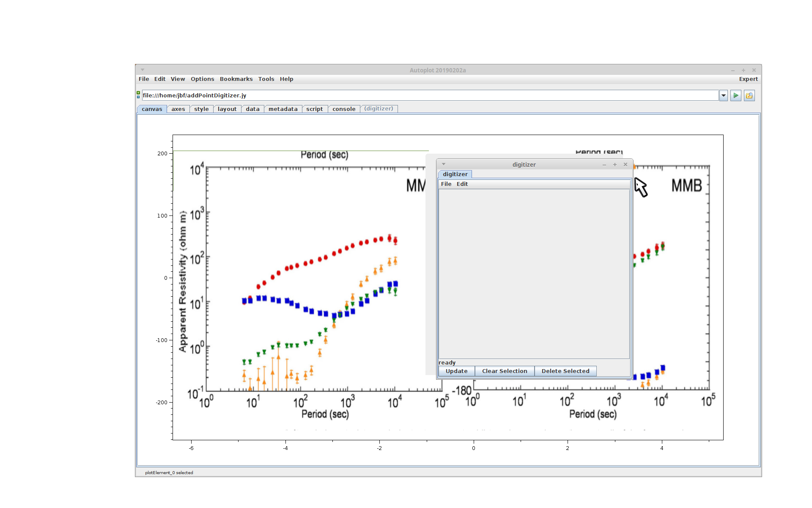
Task: Click the empty digitizer points list area
Action: pyautogui.click(x=534, y=274)
